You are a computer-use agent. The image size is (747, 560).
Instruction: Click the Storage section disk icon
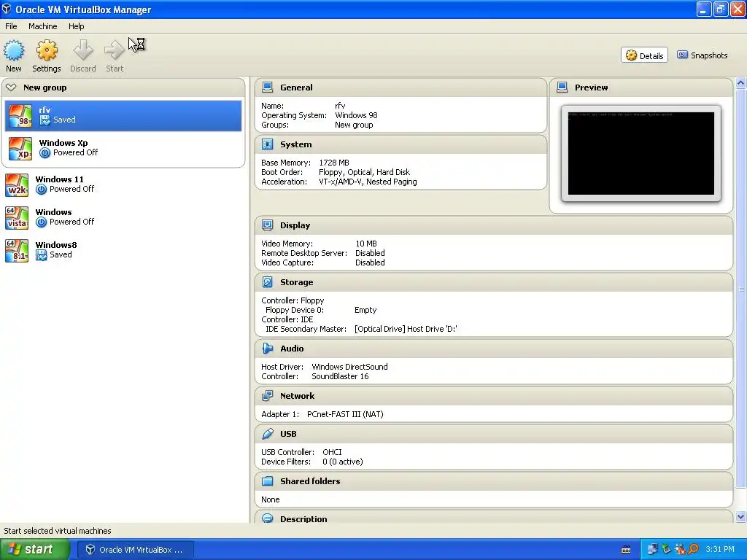point(268,282)
